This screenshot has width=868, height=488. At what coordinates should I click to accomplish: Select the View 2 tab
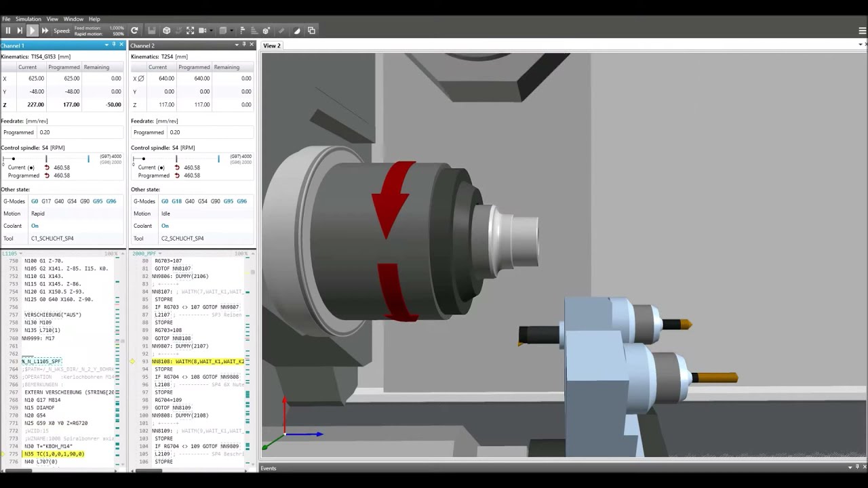[272, 45]
